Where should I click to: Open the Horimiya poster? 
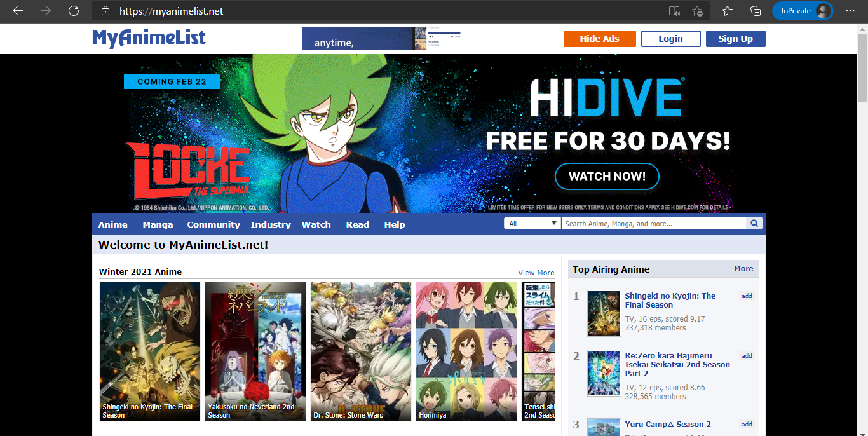tap(466, 351)
